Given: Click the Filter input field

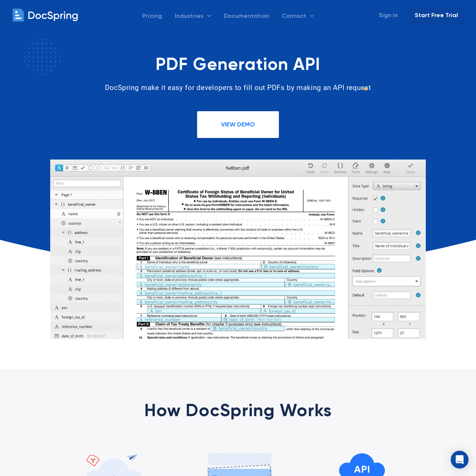Looking at the screenshot, I should coord(87,183).
